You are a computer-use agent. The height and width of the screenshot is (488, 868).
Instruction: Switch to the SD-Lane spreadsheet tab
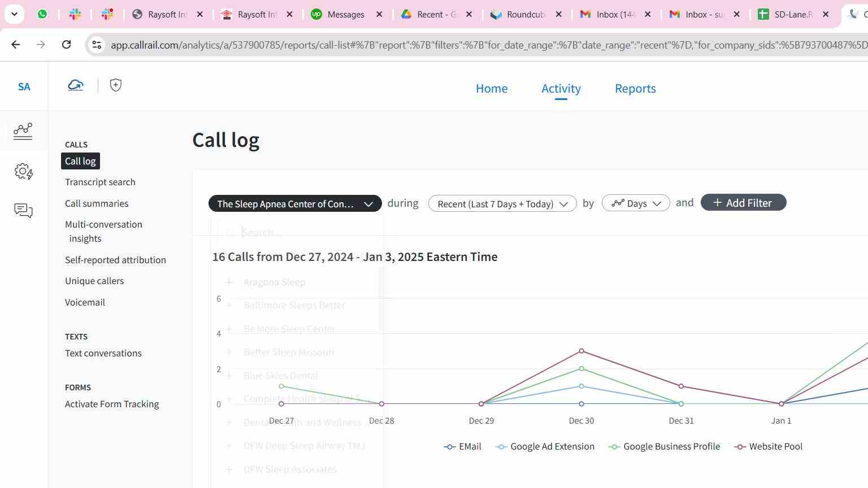787,14
